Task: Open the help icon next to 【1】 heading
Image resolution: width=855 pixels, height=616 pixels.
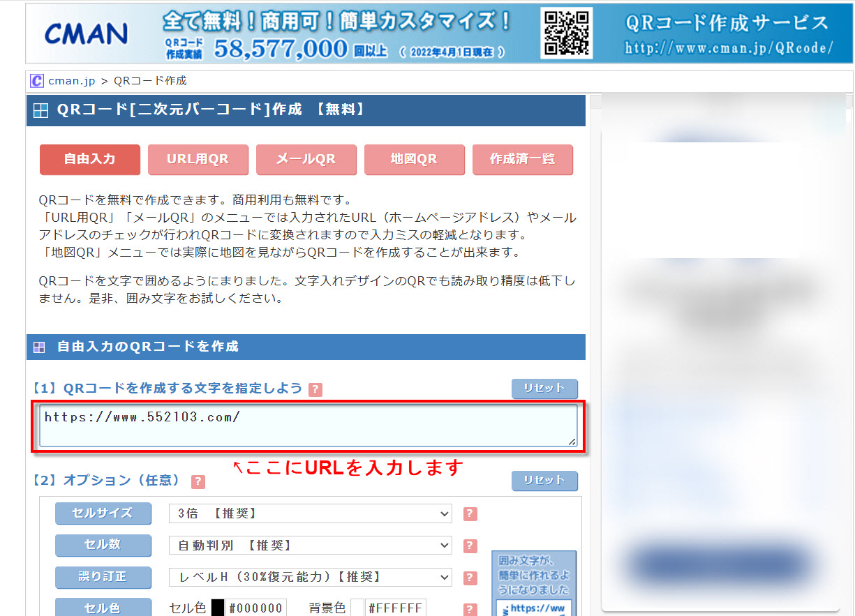Action: (x=315, y=389)
